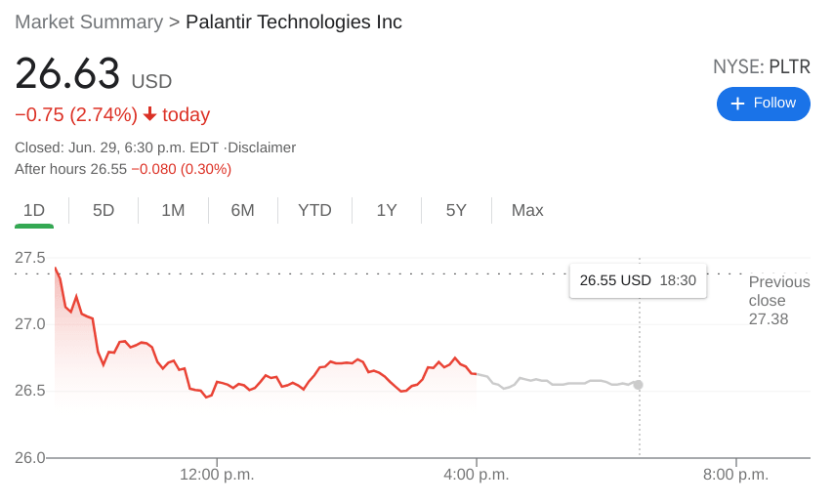Switch to the 5D range tab
This screenshot has height=504, width=833.
(x=104, y=210)
